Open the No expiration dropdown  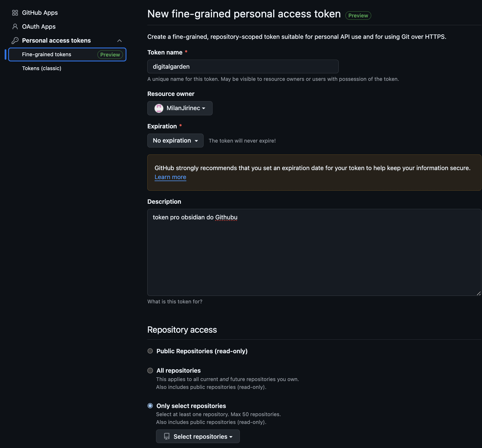175,141
